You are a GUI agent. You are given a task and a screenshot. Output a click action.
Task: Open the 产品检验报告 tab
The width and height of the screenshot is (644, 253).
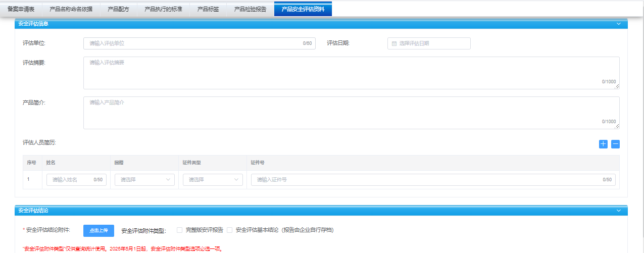pos(250,9)
